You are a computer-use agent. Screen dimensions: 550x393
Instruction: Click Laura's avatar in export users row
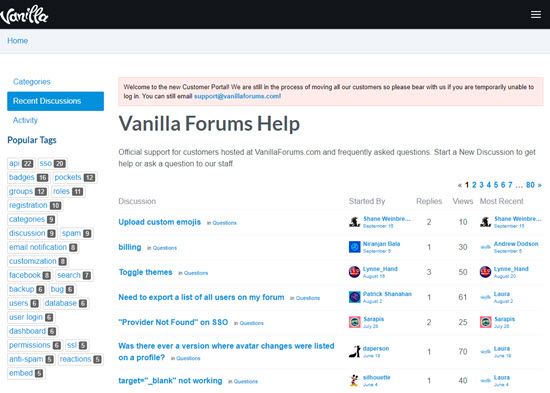485,297
